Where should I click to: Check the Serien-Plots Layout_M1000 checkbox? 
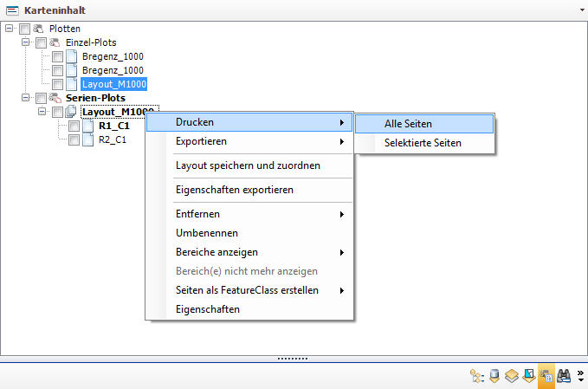click(x=57, y=112)
